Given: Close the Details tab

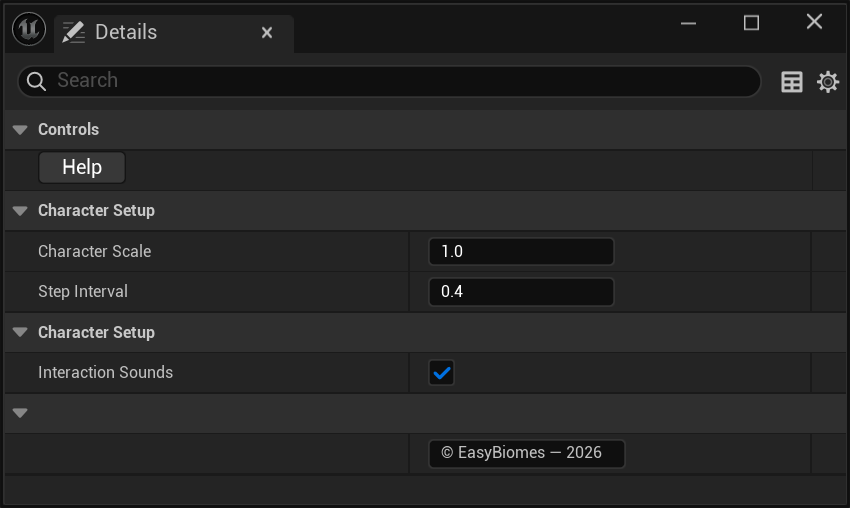Looking at the screenshot, I should click(267, 33).
